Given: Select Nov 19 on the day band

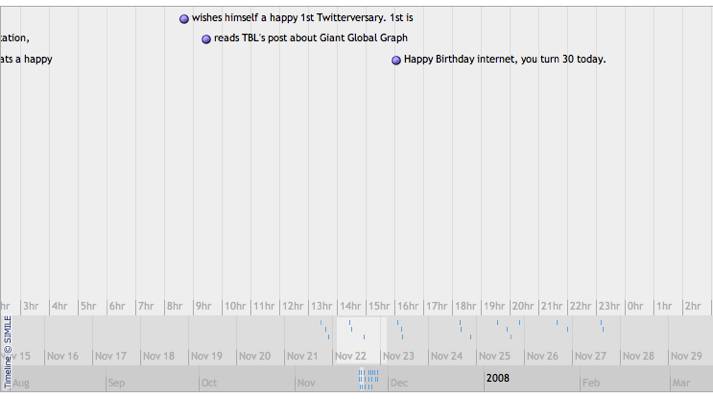Looking at the screenshot, I should [x=206, y=356].
